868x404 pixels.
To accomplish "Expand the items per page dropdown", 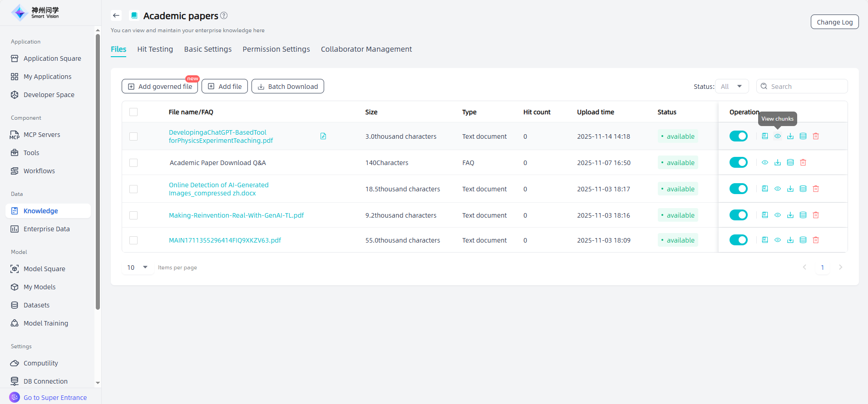I will click(x=138, y=268).
